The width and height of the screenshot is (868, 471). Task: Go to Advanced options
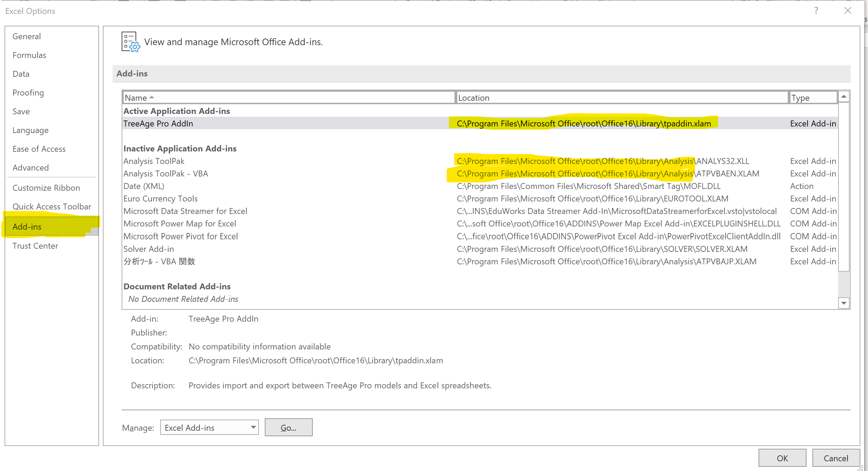coord(31,168)
